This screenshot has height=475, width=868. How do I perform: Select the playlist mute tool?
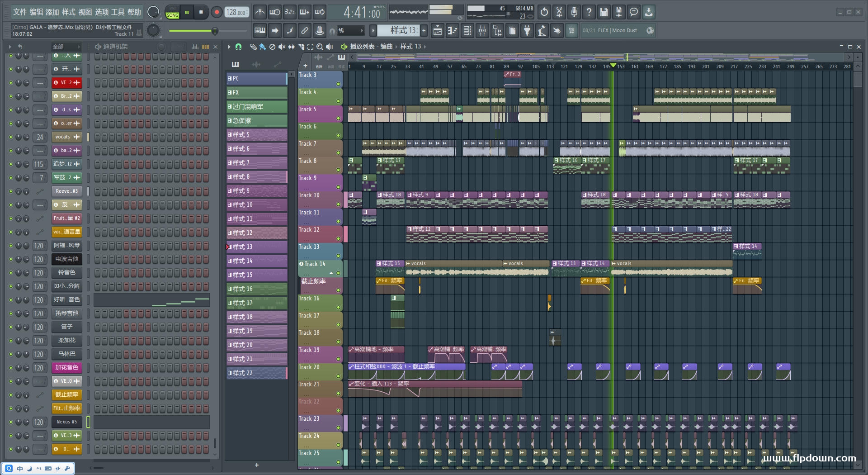282,47
